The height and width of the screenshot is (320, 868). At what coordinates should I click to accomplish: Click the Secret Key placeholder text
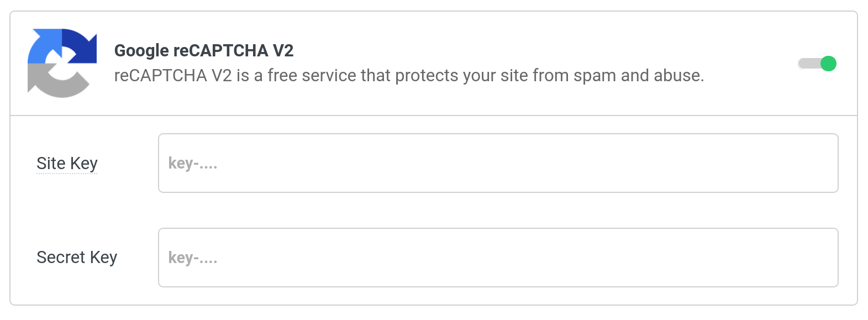coord(193,258)
